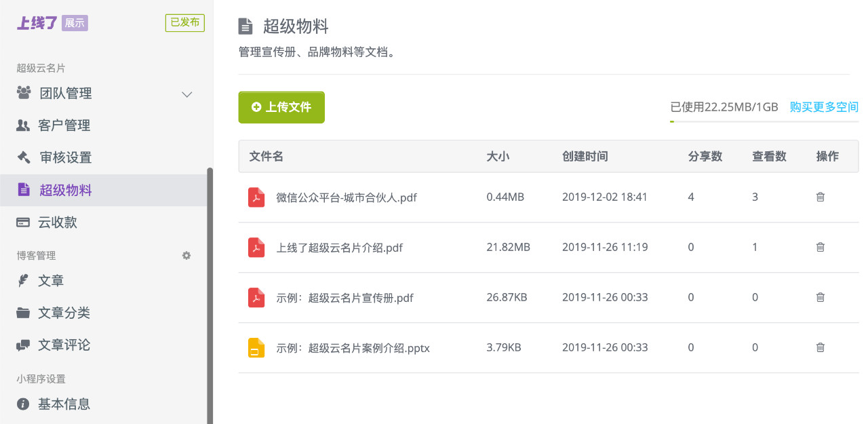
Task: Click the 已发布 status badge
Action: 184,22
